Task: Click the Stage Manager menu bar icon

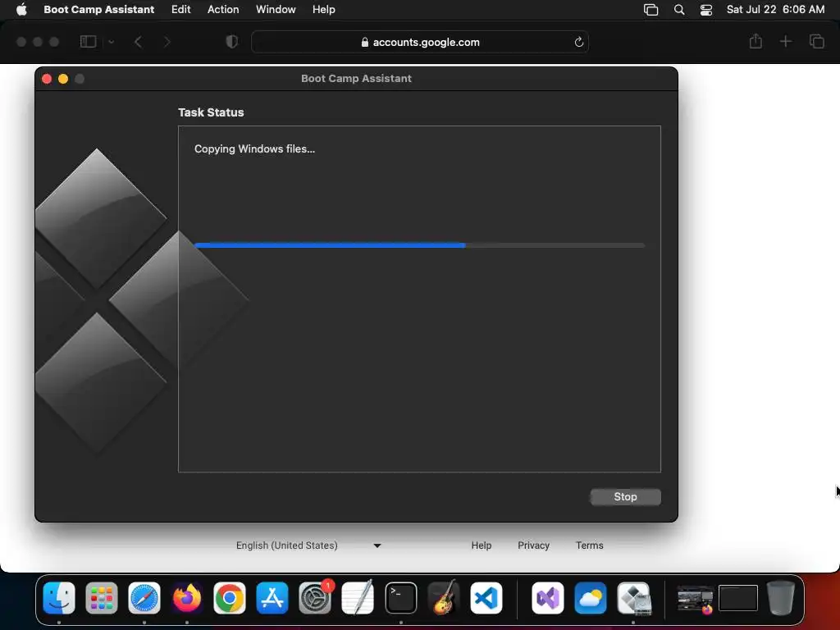Action: [x=651, y=10]
